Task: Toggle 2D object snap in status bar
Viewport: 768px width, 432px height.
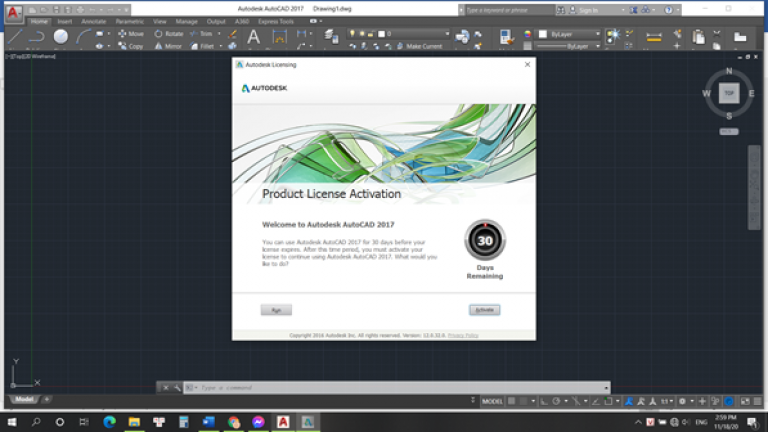Action: pyautogui.click(x=608, y=401)
